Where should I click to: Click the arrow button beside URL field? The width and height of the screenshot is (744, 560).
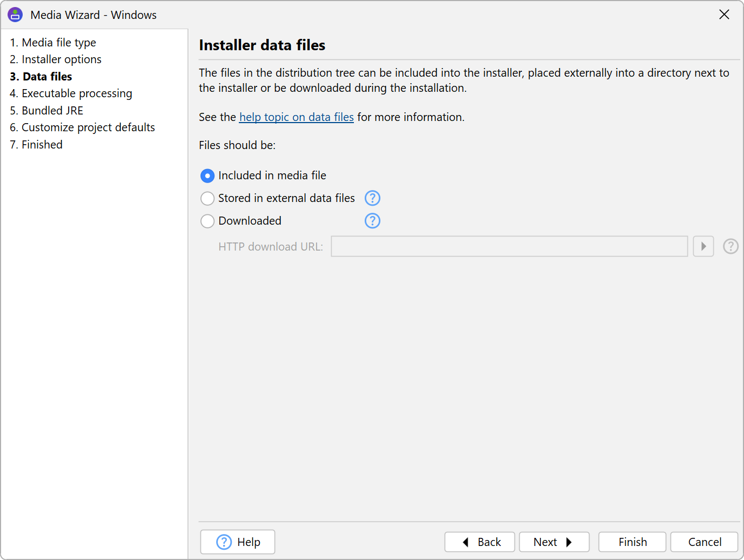coord(703,246)
